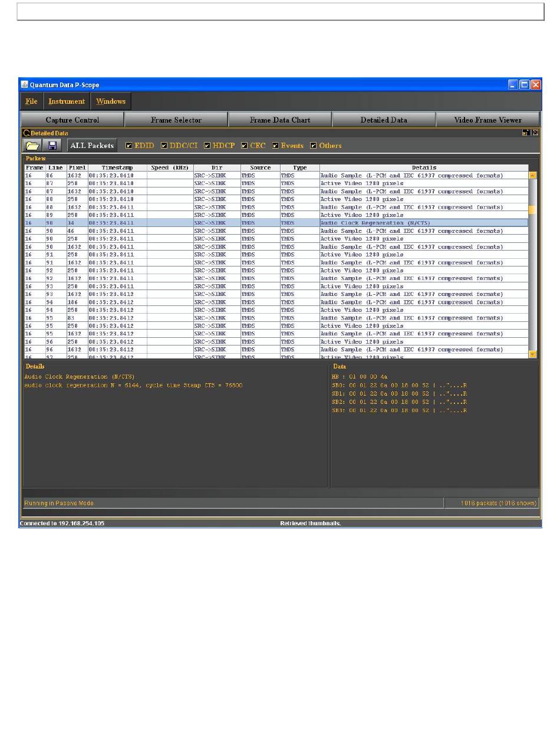Click the scroll up arrow in Packets list
Viewport: 560px width, 747px height.
click(533, 175)
